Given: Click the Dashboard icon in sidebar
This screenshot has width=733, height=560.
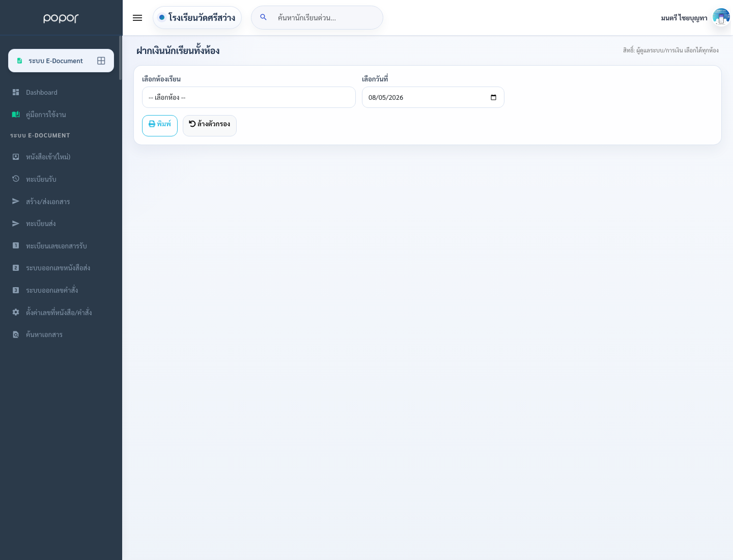Looking at the screenshot, I should coord(16,92).
